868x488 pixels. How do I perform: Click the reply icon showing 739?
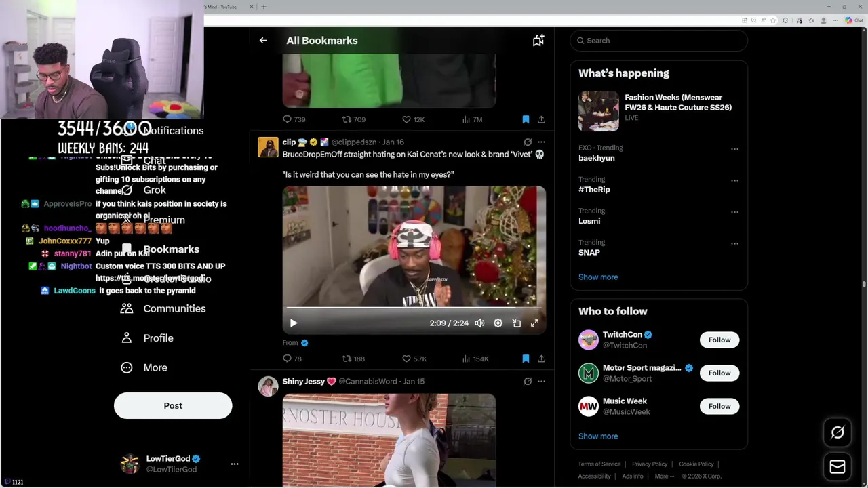287,119
